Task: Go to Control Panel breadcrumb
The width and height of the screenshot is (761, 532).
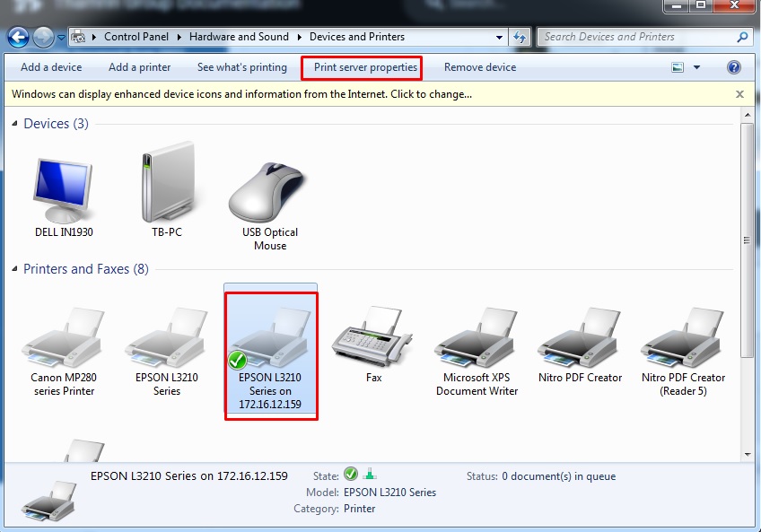Action: 136,37
